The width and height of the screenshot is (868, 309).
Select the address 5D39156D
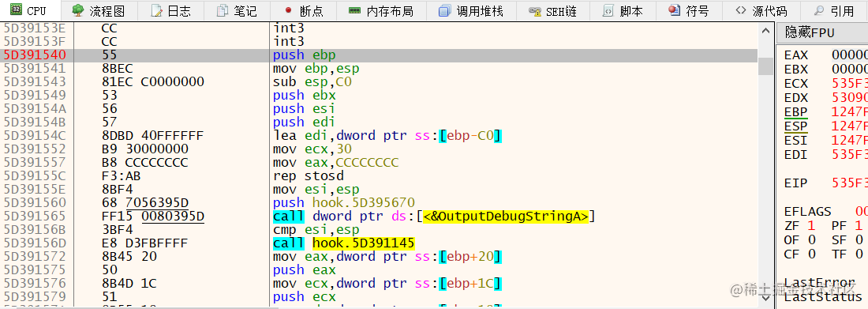[34, 243]
